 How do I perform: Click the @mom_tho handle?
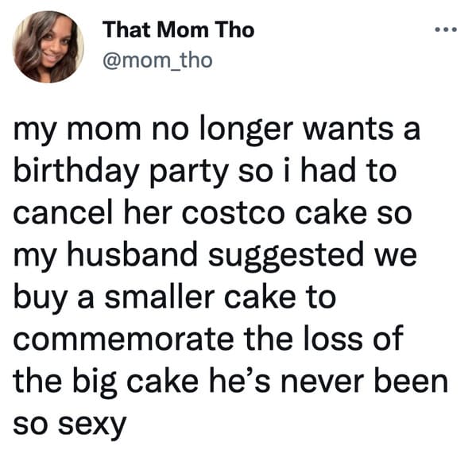pyautogui.click(x=157, y=60)
